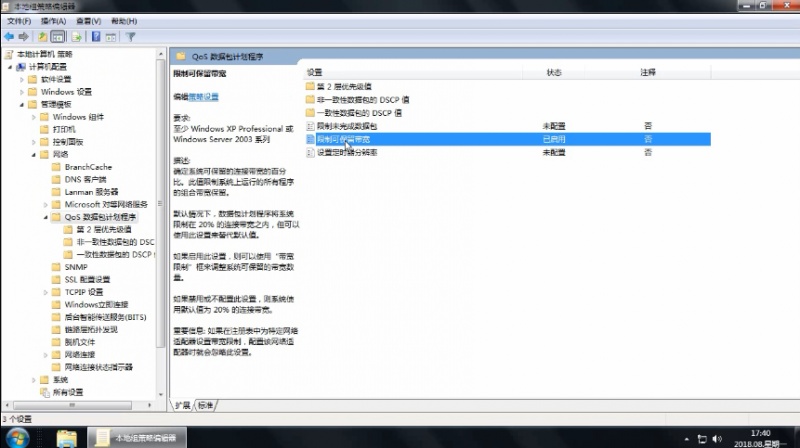Image resolution: width=800 pixels, height=448 pixels.
Task: Click the tree vertical scrollbar thumb
Action: coord(161,203)
